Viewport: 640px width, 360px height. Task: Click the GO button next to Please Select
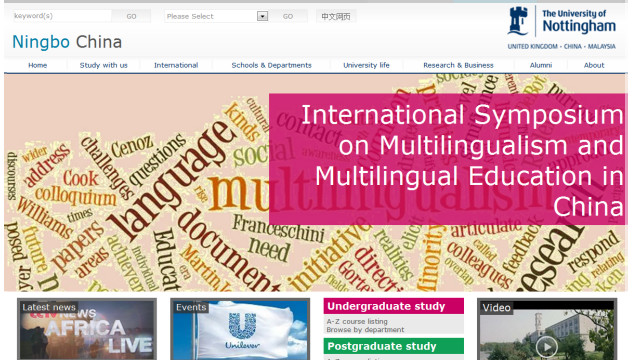tap(288, 16)
